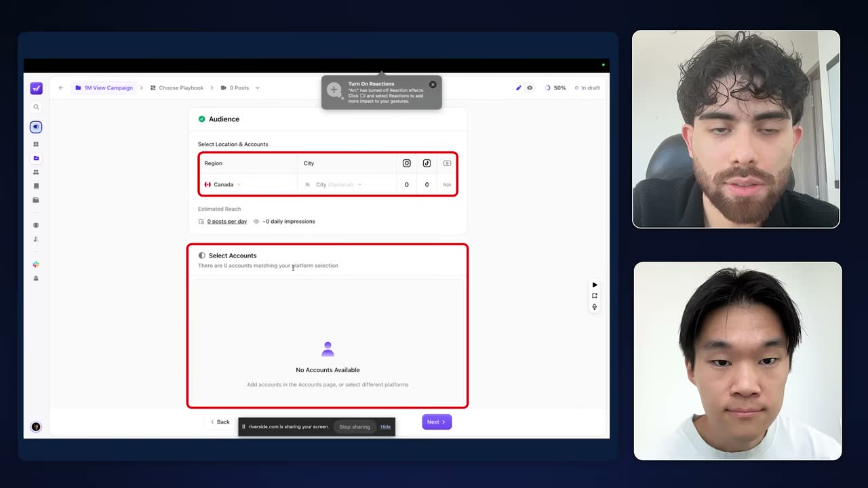Open search from the sidebar magnifier icon
Screen dimensions: 868x488
[x=36, y=107]
